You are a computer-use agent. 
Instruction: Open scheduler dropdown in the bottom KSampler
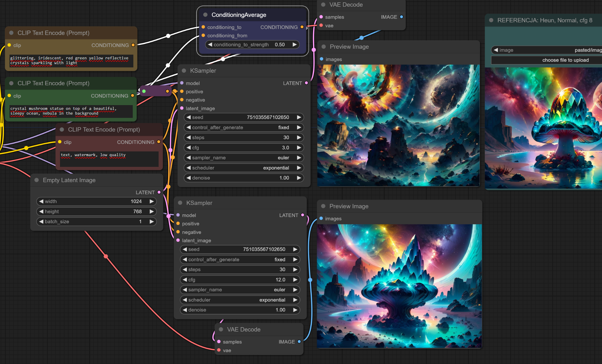tap(240, 300)
